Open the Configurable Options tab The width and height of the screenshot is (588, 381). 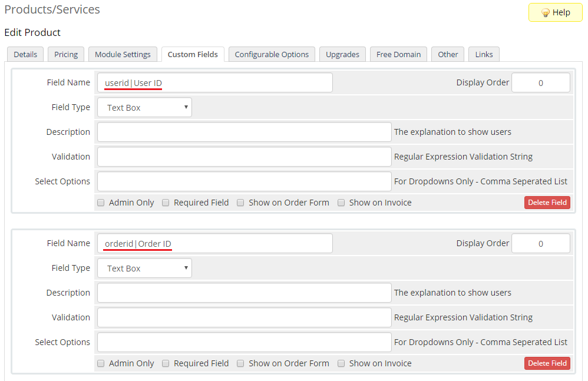coord(272,54)
